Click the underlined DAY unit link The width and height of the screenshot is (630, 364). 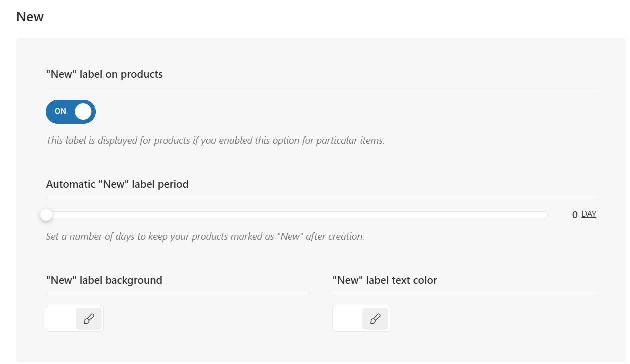coord(589,214)
